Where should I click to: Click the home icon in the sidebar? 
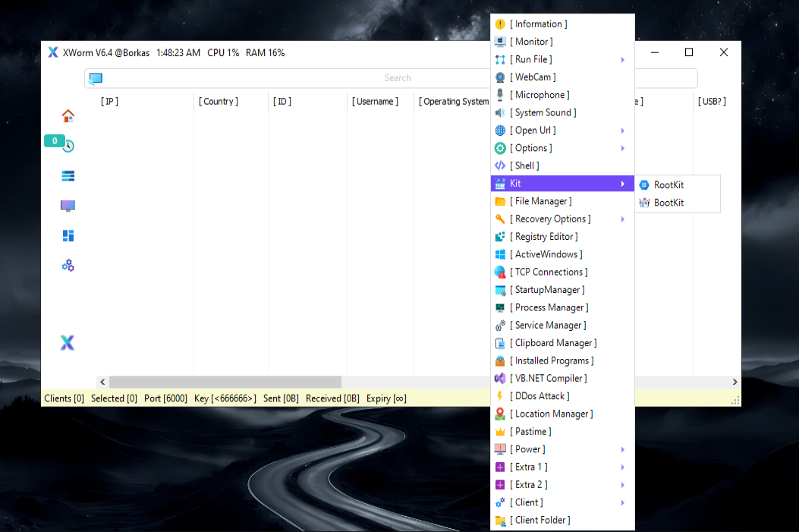pyautogui.click(x=68, y=116)
